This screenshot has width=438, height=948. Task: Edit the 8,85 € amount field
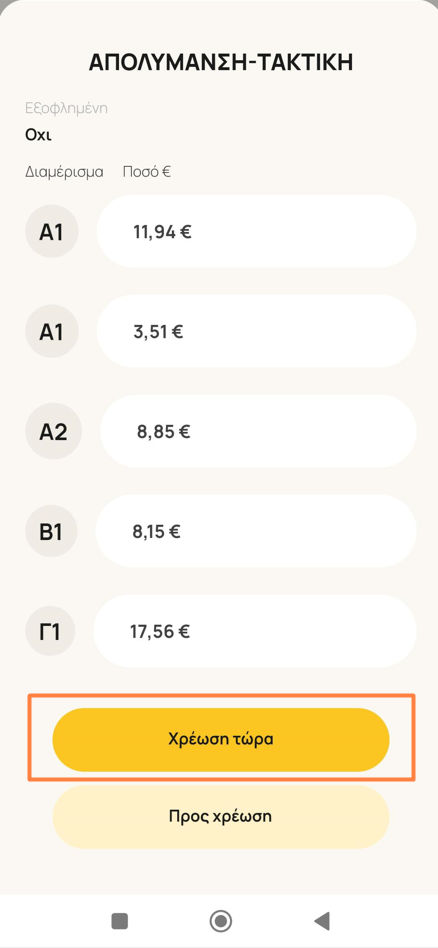(258, 431)
